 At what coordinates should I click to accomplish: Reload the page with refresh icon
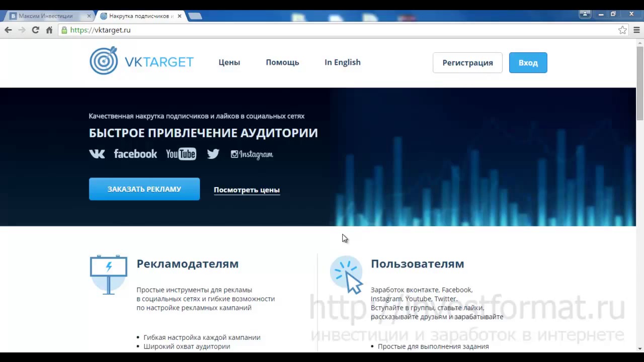[35, 30]
